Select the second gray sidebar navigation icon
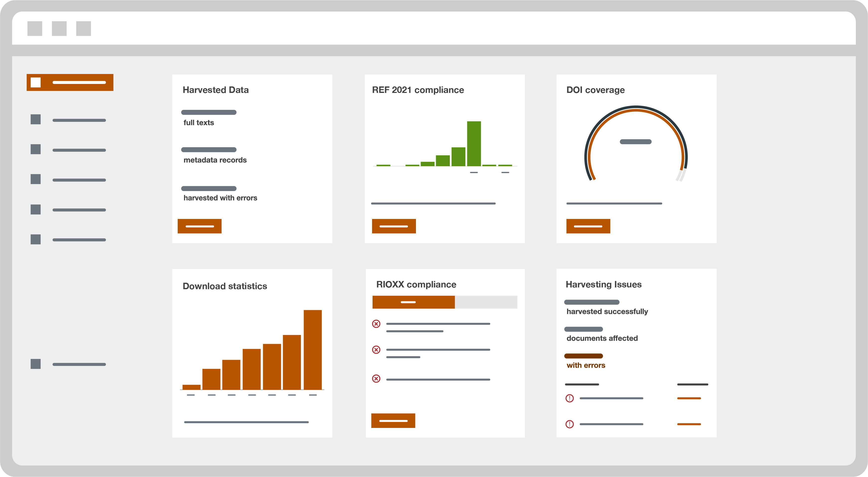868x477 pixels. [x=35, y=149]
